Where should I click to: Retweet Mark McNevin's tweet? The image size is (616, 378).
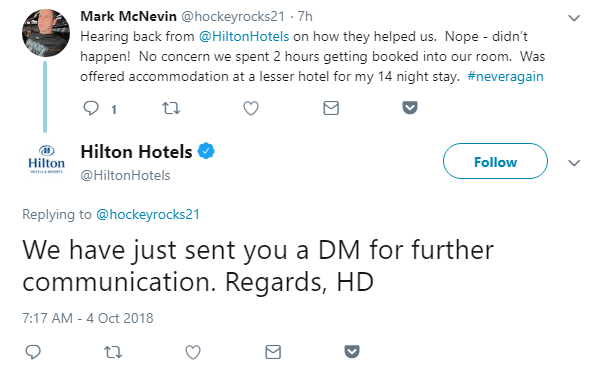pyautogui.click(x=171, y=108)
